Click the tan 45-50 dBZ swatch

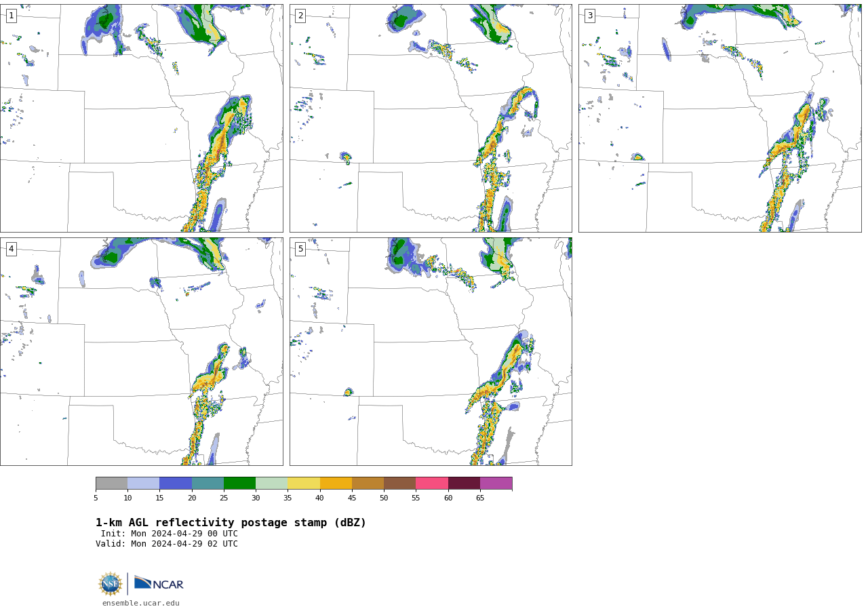tap(368, 484)
